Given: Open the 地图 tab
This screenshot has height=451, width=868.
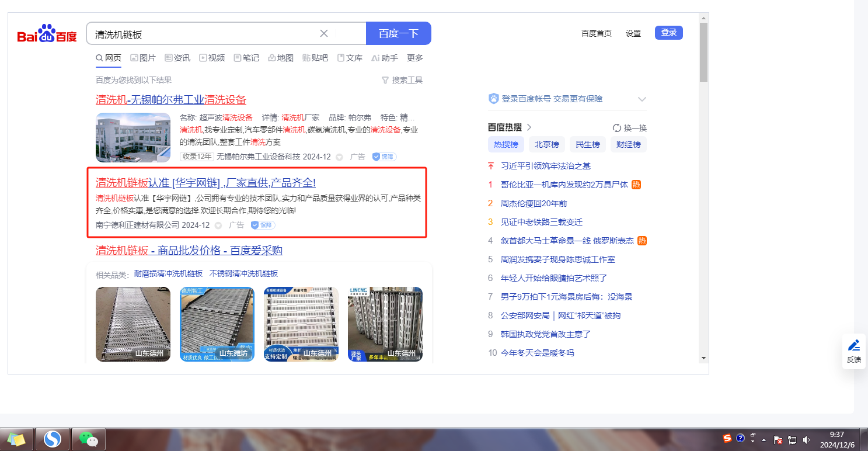Looking at the screenshot, I should (x=281, y=58).
